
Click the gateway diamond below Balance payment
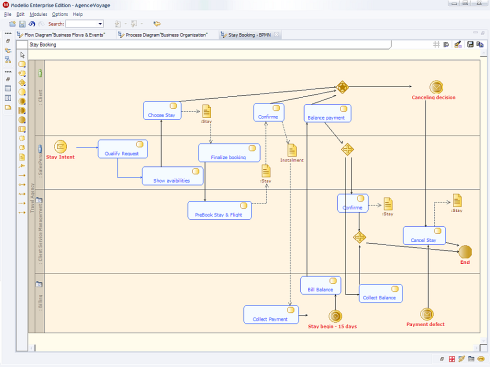click(347, 149)
